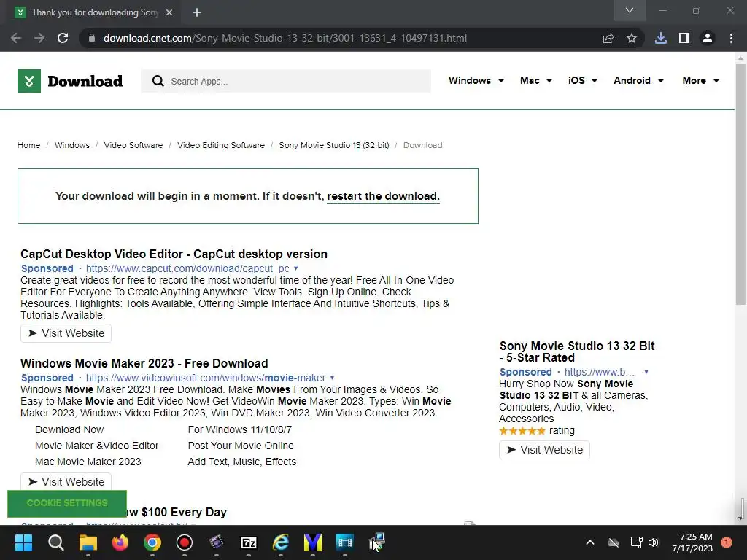Launch Firefox from taskbar
The height and width of the screenshot is (560, 747).
pos(120,542)
